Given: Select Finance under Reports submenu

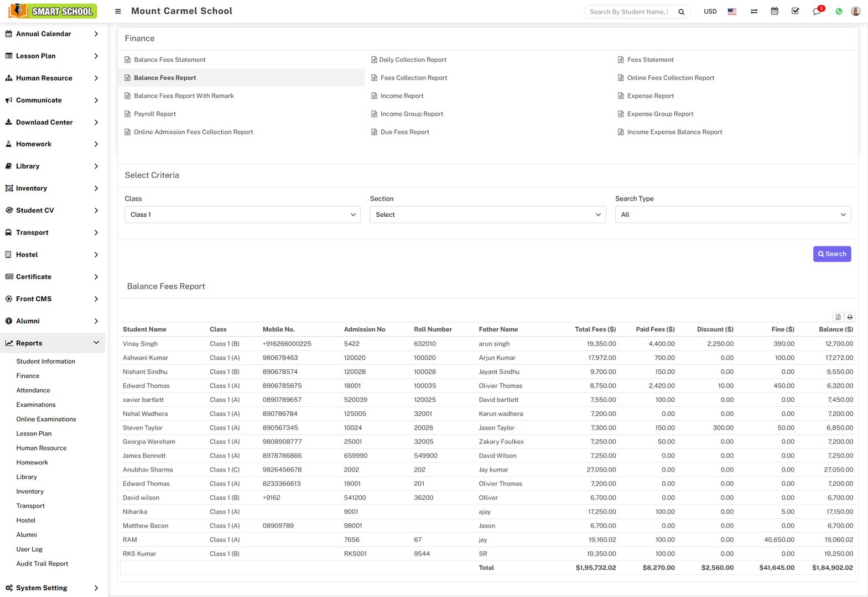Looking at the screenshot, I should click(x=28, y=376).
